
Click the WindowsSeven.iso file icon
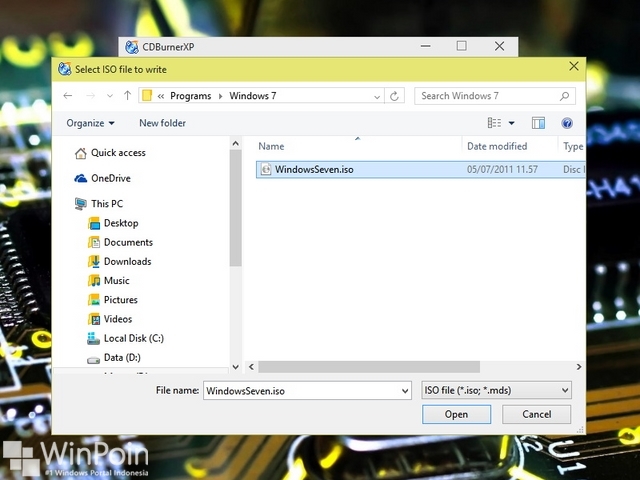pos(266,169)
